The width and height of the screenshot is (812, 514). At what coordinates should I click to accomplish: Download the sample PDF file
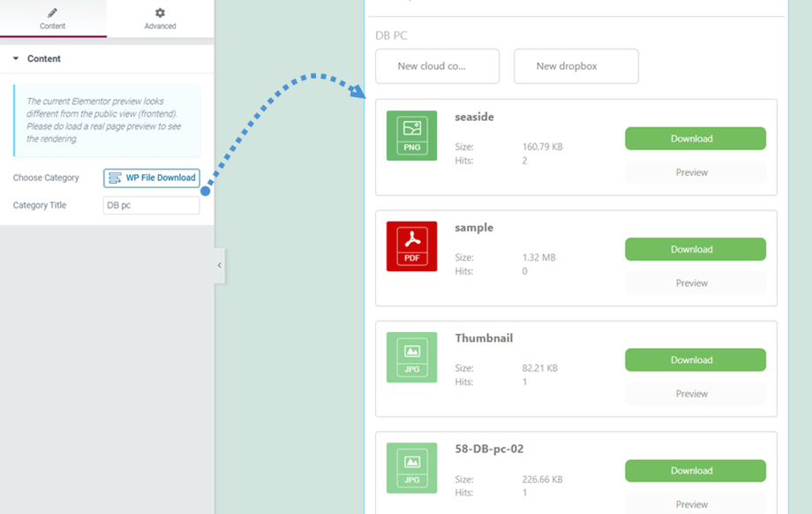coord(695,249)
